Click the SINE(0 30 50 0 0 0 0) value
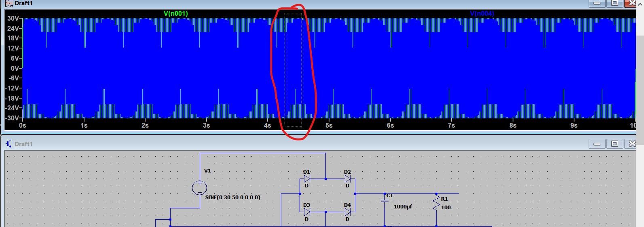The width and height of the screenshot is (644, 227). click(x=233, y=198)
